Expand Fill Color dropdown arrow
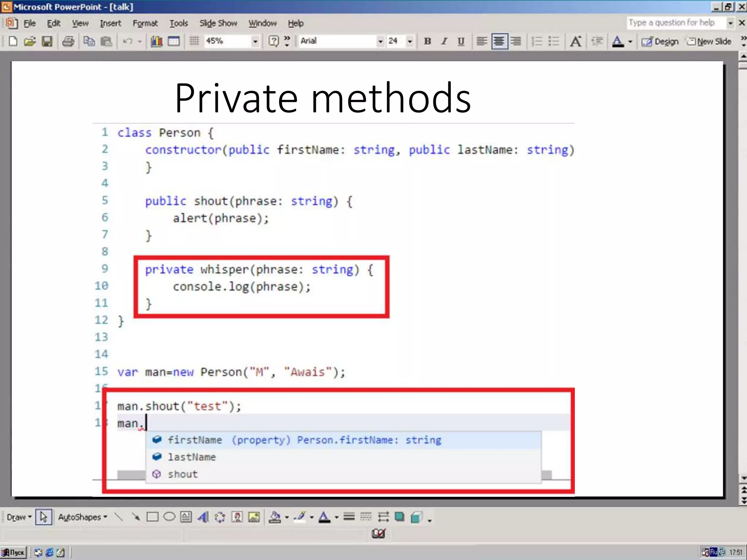 287,517
